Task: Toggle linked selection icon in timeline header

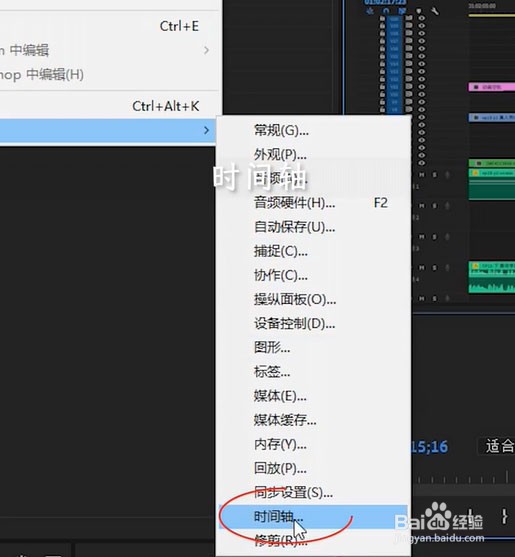Action: pos(402,11)
